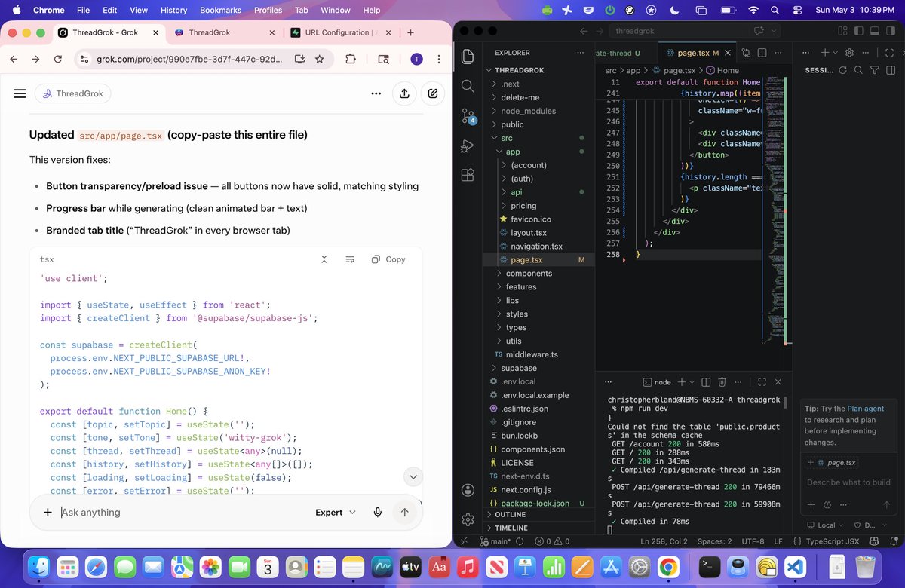The width and height of the screenshot is (905, 588).
Task: Click the open changes icon beside page.tsx tab
Action: (746, 53)
